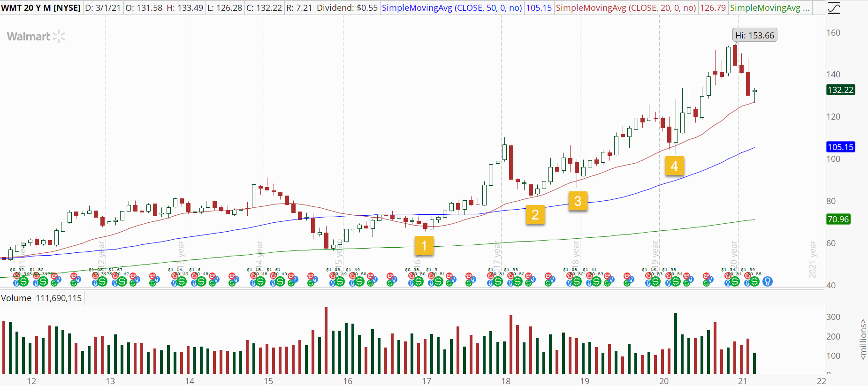Click the 105.15 value in the header
This screenshot has height=386, width=868.
click(539, 8)
